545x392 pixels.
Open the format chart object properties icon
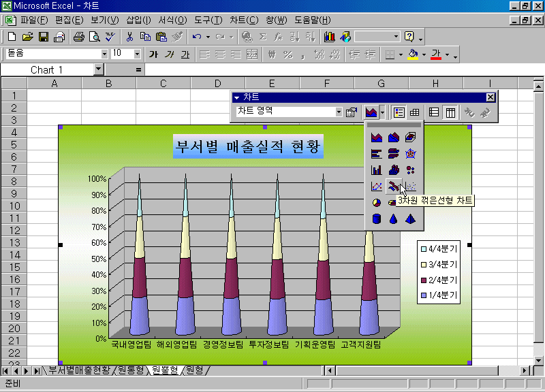click(x=352, y=112)
